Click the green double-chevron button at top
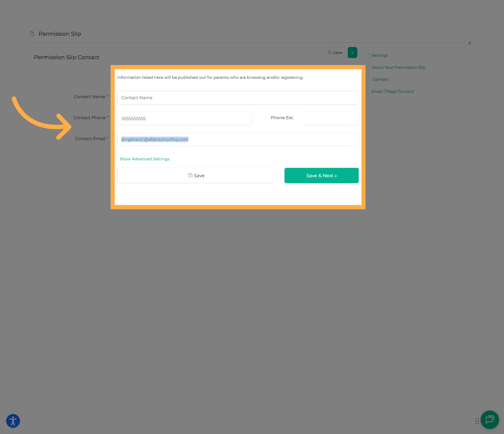The image size is (504, 434). click(x=352, y=52)
